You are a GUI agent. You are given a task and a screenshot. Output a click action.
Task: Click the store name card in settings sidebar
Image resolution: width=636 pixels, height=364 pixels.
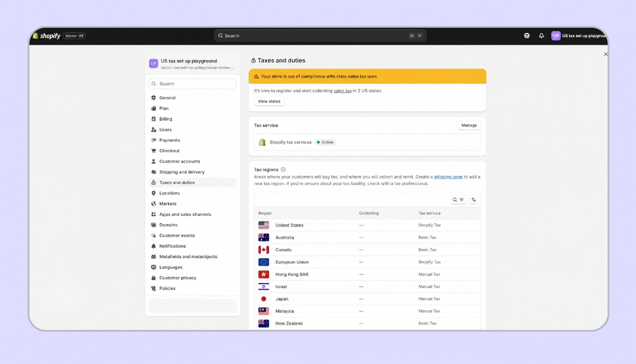(193, 64)
